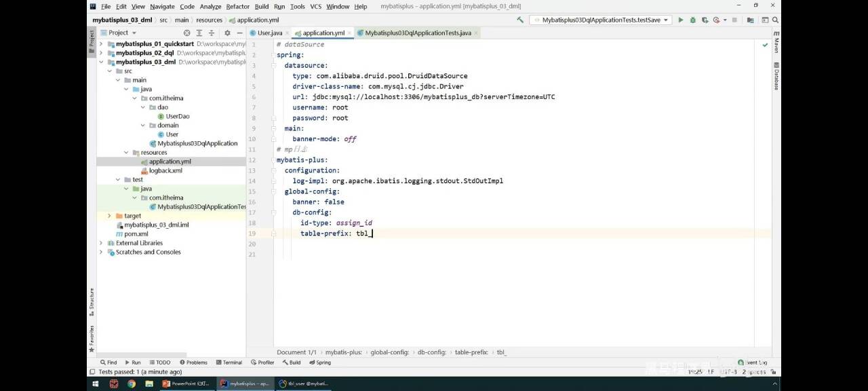Run the testSave configuration with green arrow
Viewport: 868px width, 391px height.
[x=681, y=20]
